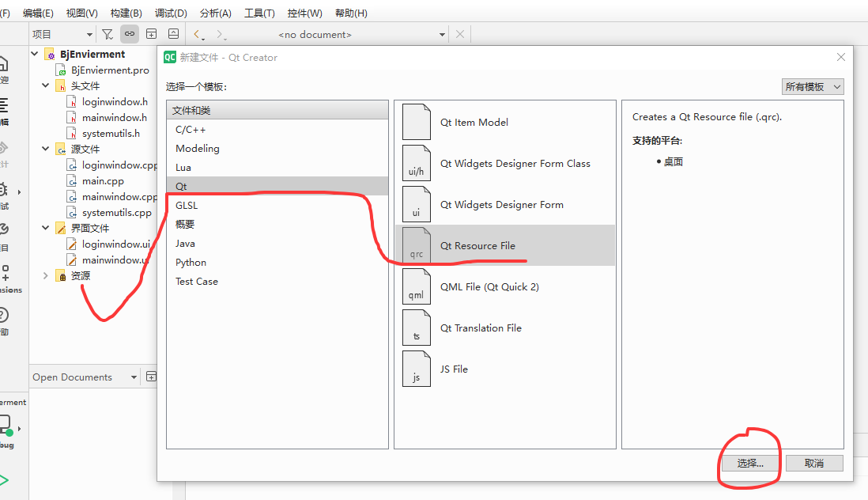Open the Welcome home mode icon
This screenshot has width=868, height=500.
(x=3, y=63)
